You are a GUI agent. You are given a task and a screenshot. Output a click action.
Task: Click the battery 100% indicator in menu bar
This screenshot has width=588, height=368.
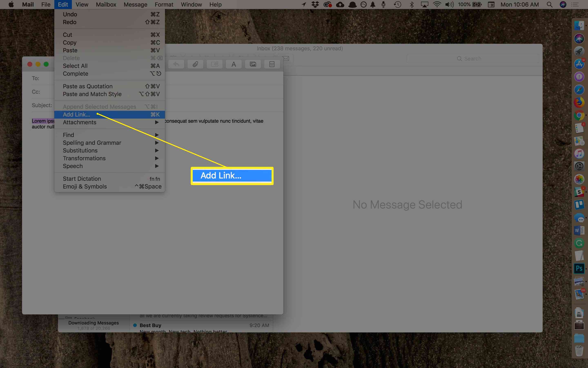point(470,4)
